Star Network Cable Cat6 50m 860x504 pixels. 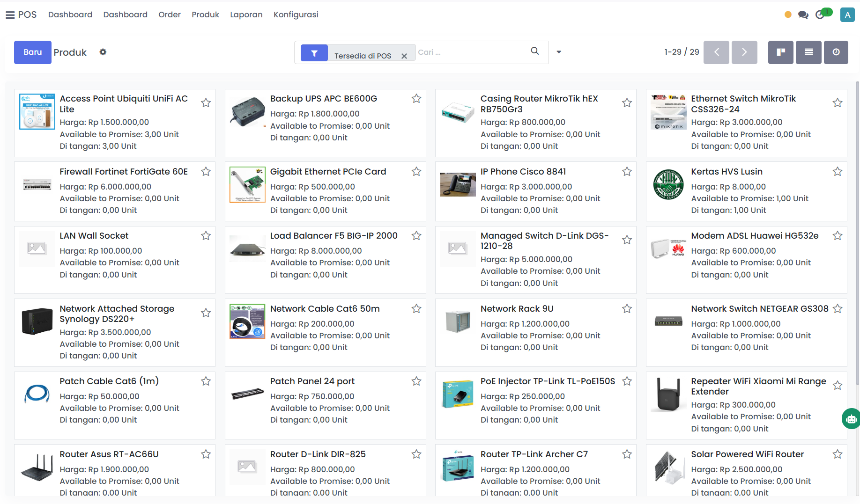[x=416, y=309]
